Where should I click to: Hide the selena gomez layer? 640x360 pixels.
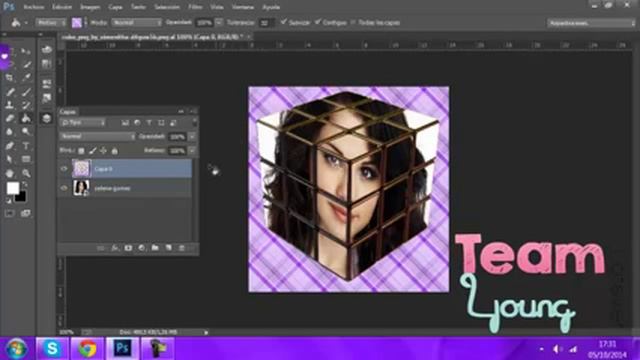64,188
